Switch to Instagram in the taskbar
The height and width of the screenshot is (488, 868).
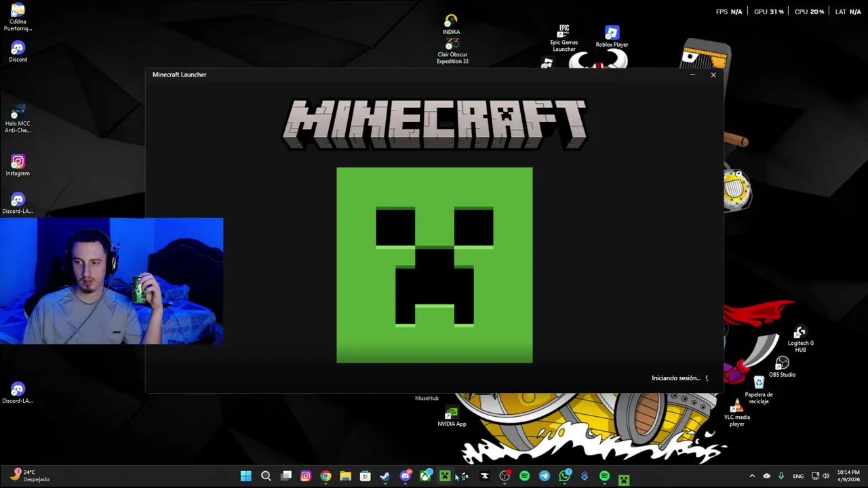(x=306, y=476)
